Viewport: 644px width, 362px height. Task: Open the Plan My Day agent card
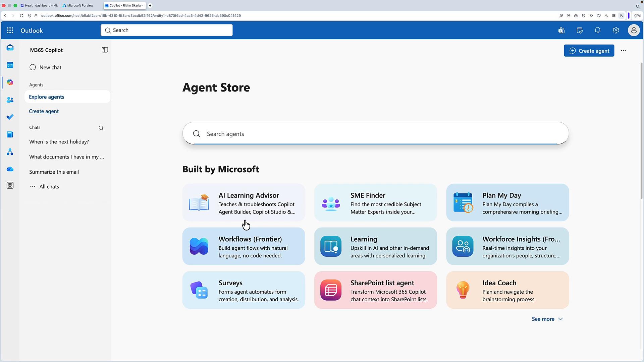507,202
